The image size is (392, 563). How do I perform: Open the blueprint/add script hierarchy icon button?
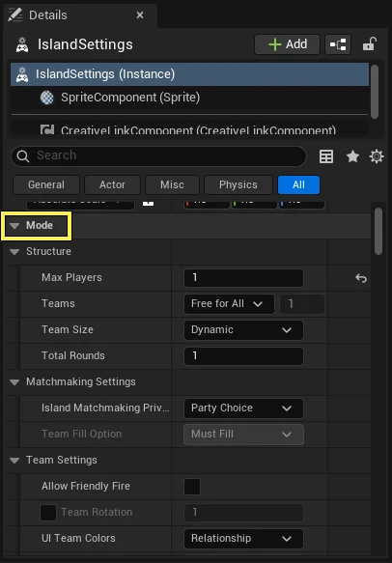338,44
